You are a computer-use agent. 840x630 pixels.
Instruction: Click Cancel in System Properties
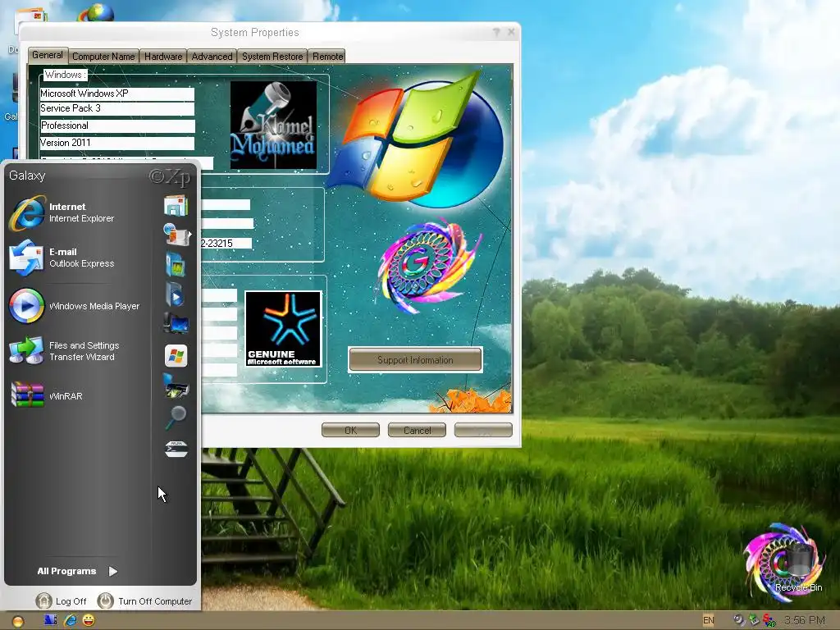tap(417, 430)
